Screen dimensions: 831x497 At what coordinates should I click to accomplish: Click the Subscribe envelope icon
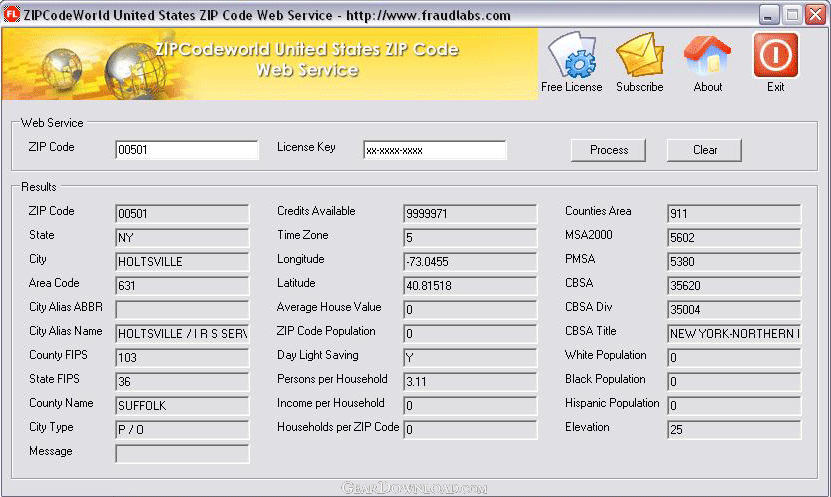pyautogui.click(x=639, y=55)
